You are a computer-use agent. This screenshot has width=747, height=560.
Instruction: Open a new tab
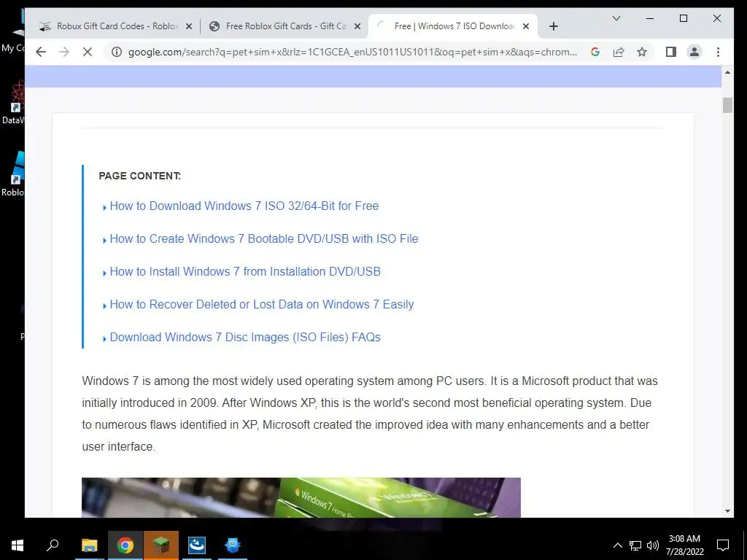tap(554, 26)
